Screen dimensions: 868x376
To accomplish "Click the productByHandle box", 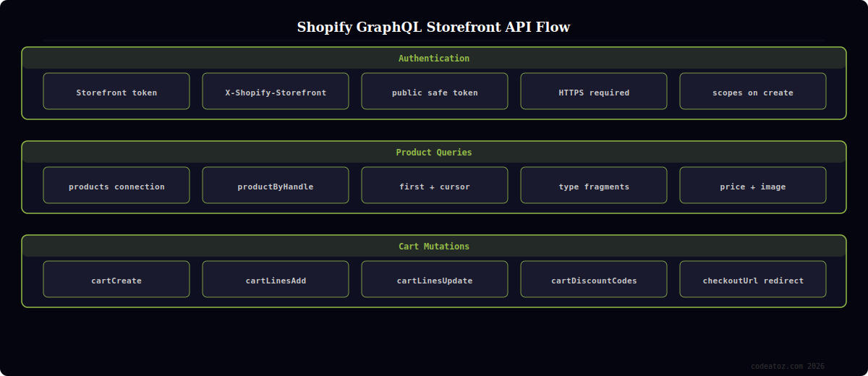I will (276, 185).
